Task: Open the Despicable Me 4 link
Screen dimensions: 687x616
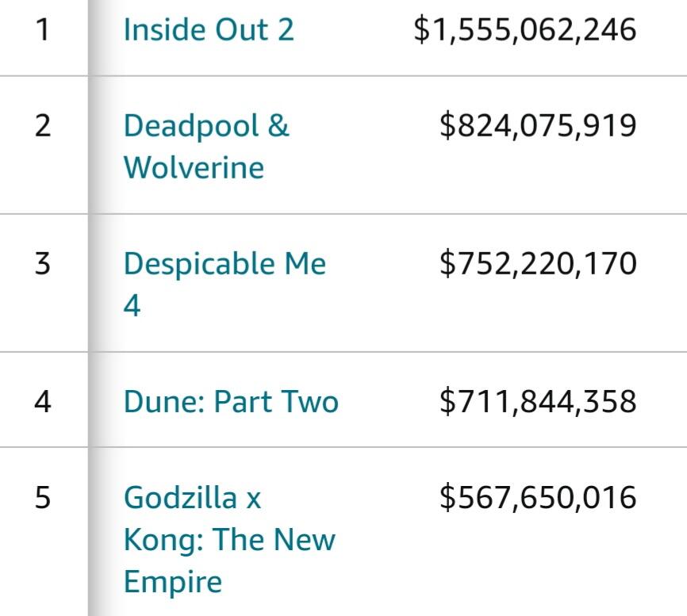Action: 225,263
